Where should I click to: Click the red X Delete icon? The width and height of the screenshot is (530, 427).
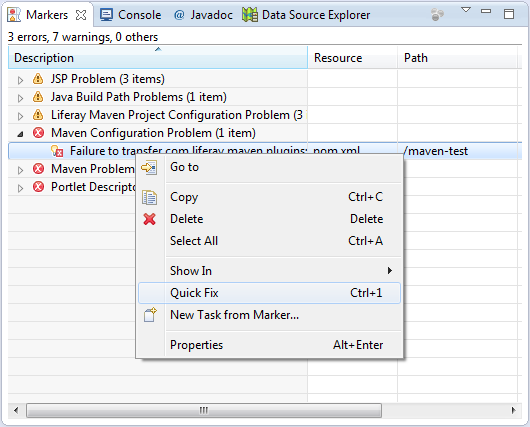coord(149,219)
